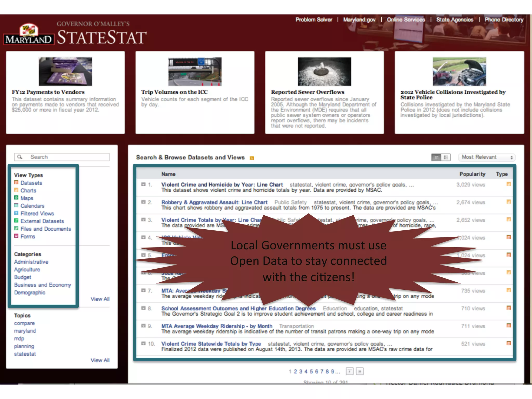Open 2012 Vehicle Collisions thumbnail
Screen dimensions: 532x399
coord(459,71)
